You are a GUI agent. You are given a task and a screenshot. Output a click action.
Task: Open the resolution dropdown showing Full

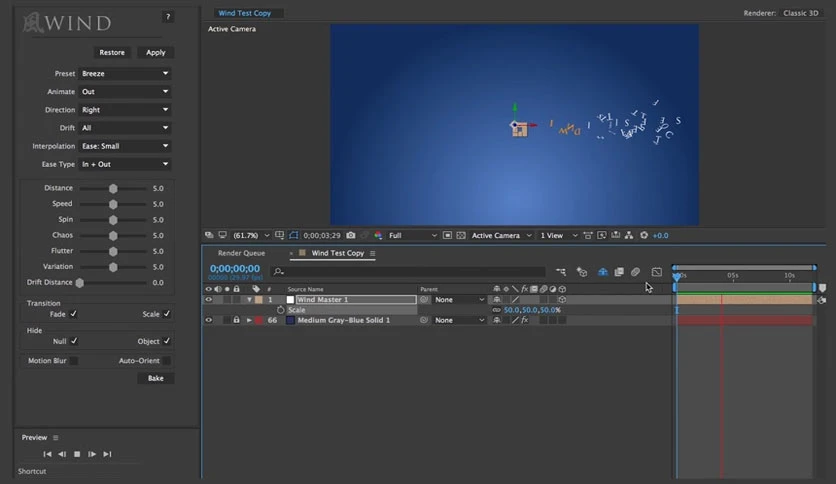(x=413, y=235)
